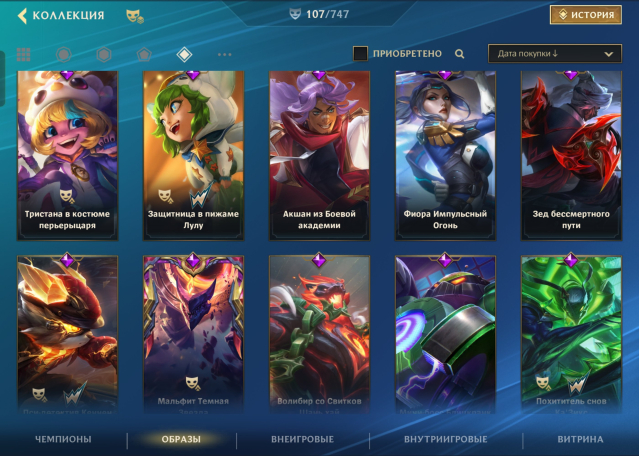Select the diamond rarity filter icon
The height and width of the screenshot is (456, 639).
[x=184, y=54]
